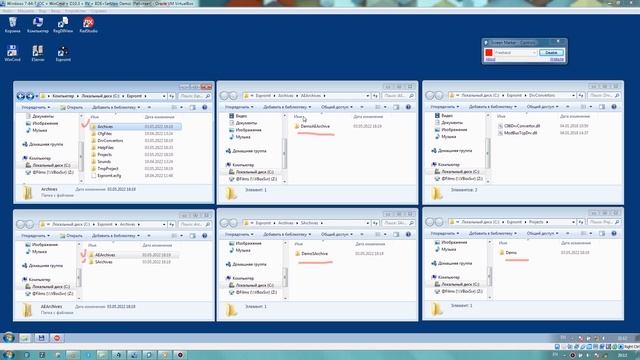640x360 pixels.
Task: Open Добавить в библиотеку in Espromt folder window
Action: pos(116,107)
